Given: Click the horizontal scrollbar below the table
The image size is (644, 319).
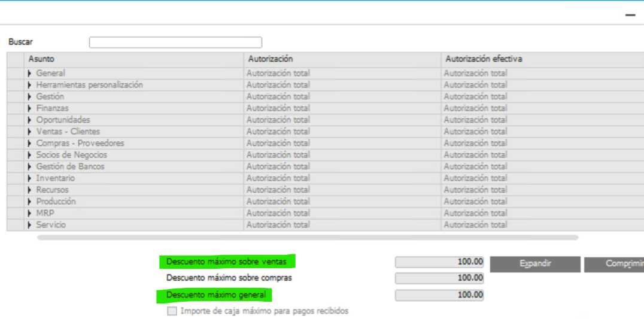Looking at the screenshot, I should click(308, 238).
